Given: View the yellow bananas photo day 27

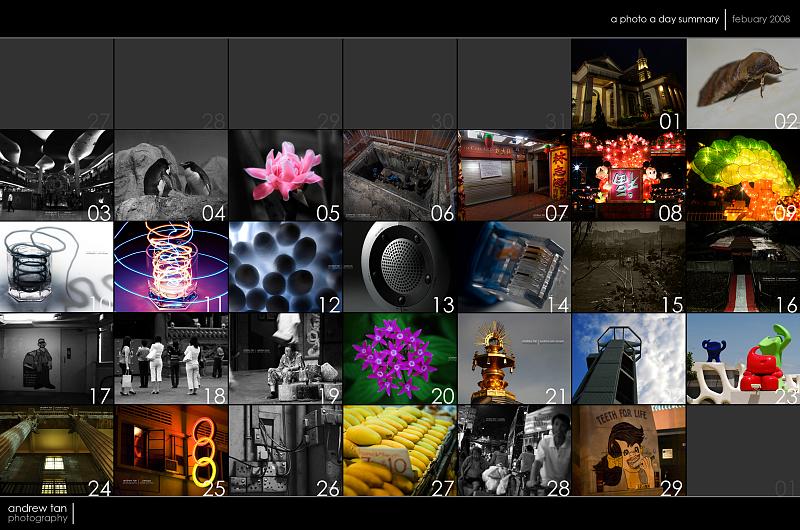Looking at the screenshot, I should click(400, 450).
